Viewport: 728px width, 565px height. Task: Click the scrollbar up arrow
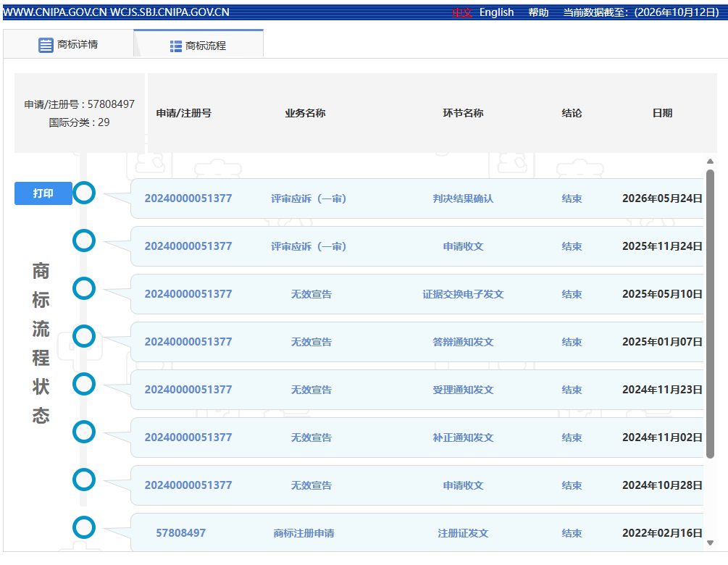[x=710, y=161]
